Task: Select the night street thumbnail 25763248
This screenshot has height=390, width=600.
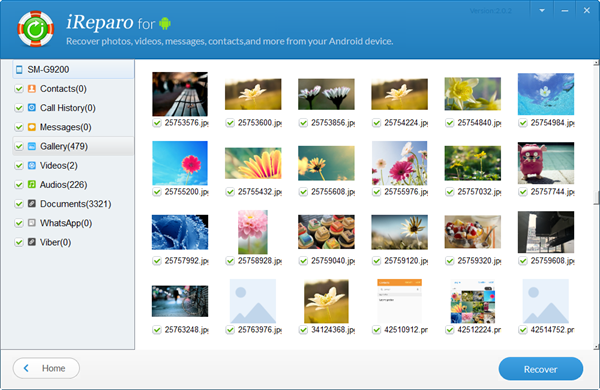Action: pyautogui.click(x=180, y=301)
